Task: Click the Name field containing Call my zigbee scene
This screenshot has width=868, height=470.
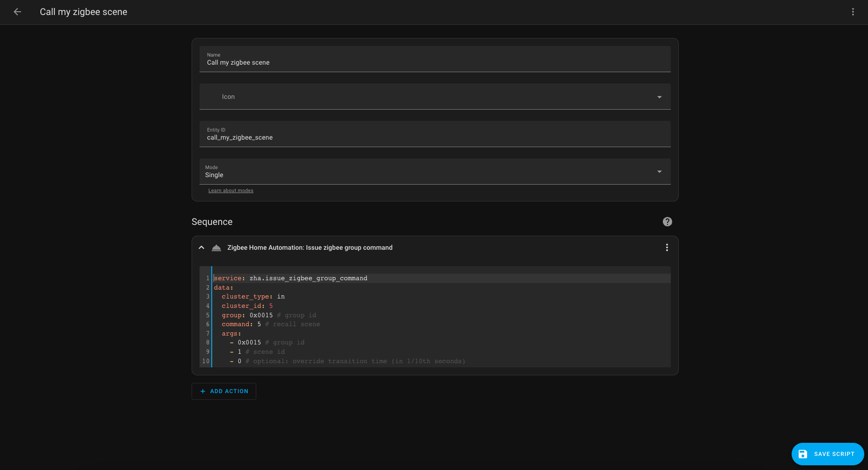Action: pyautogui.click(x=435, y=62)
